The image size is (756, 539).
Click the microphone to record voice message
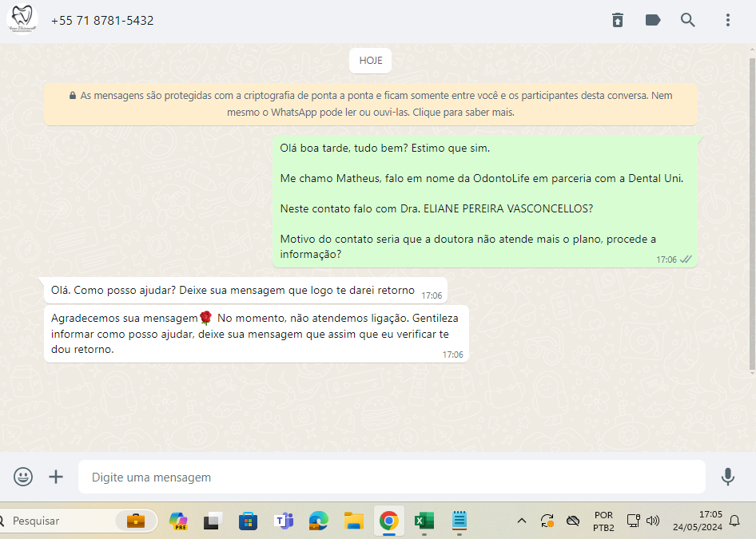(x=727, y=477)
